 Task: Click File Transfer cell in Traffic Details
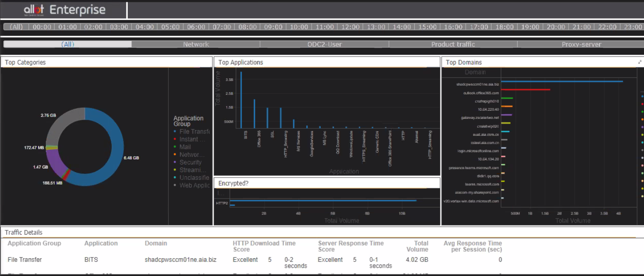pos(25,260)
